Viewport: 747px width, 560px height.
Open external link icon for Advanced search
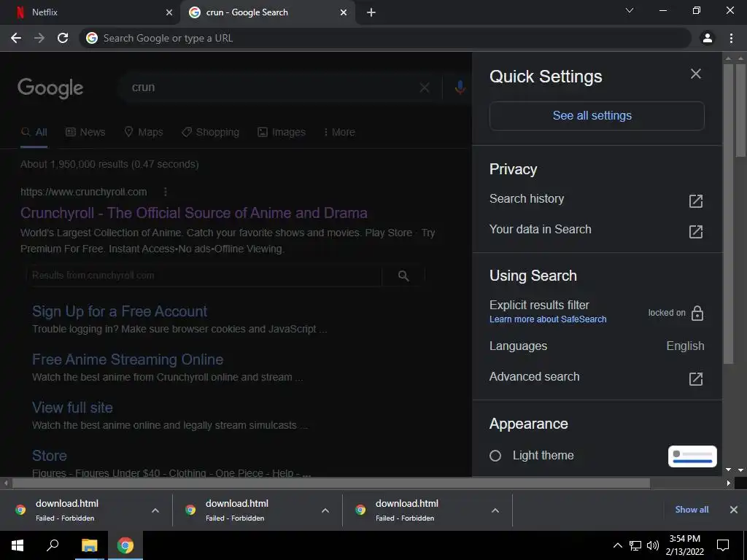coord(695,378)
